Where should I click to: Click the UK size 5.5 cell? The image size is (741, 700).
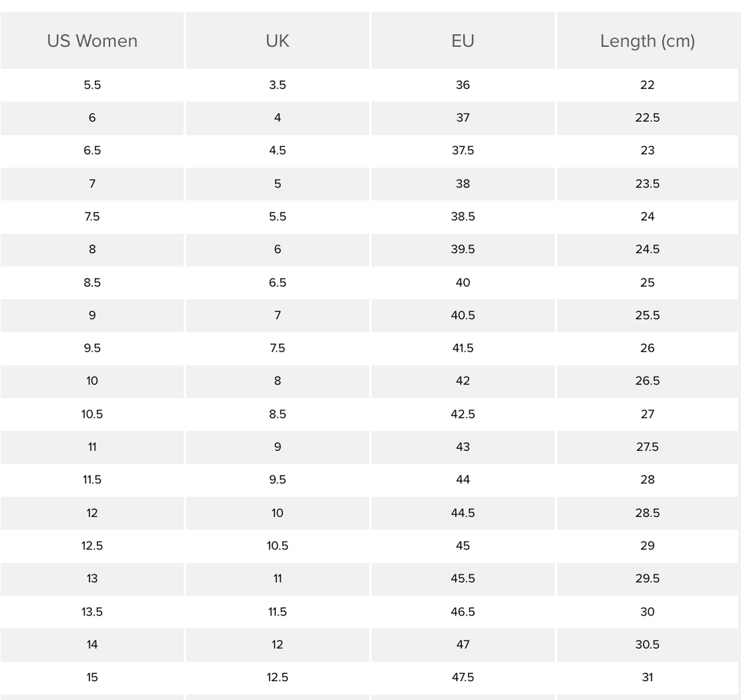277,216
